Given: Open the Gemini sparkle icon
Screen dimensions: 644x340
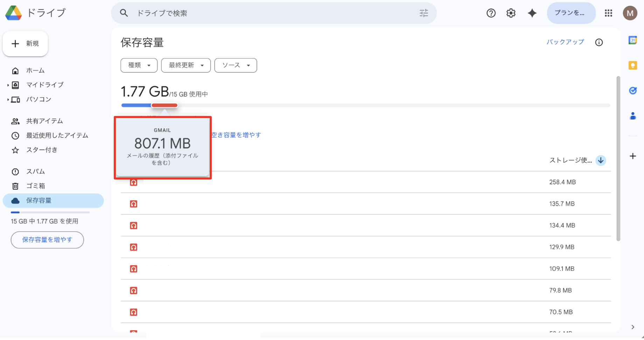Looking at the screenshot, I should 532,13.
